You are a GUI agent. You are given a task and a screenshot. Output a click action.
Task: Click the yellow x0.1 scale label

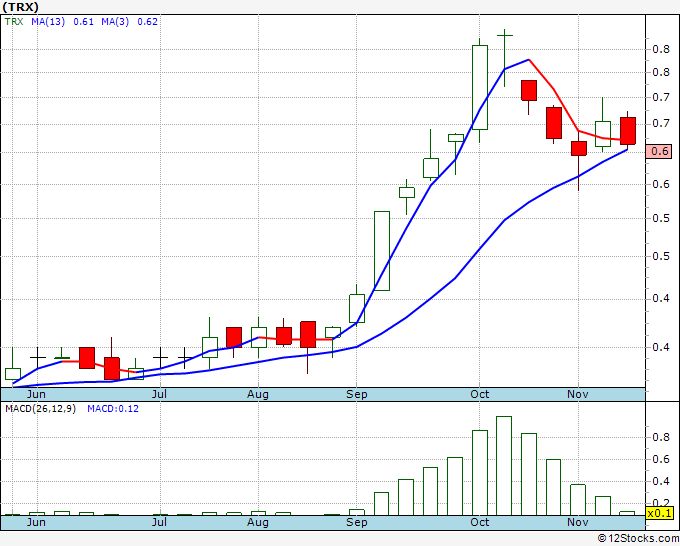[x=659, y=513]
